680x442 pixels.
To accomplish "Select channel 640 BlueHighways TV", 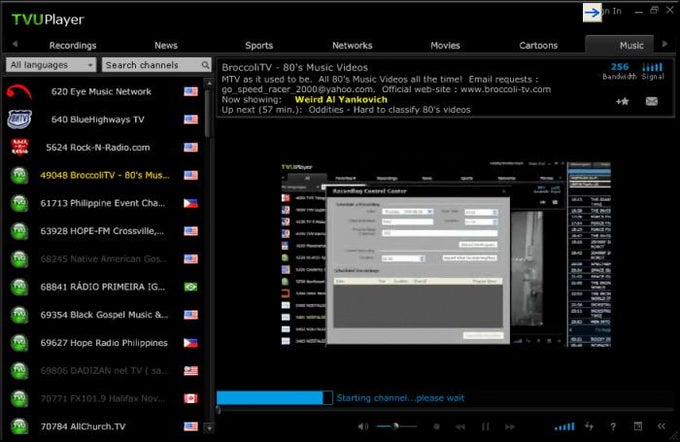I will [x=102, y=120].
